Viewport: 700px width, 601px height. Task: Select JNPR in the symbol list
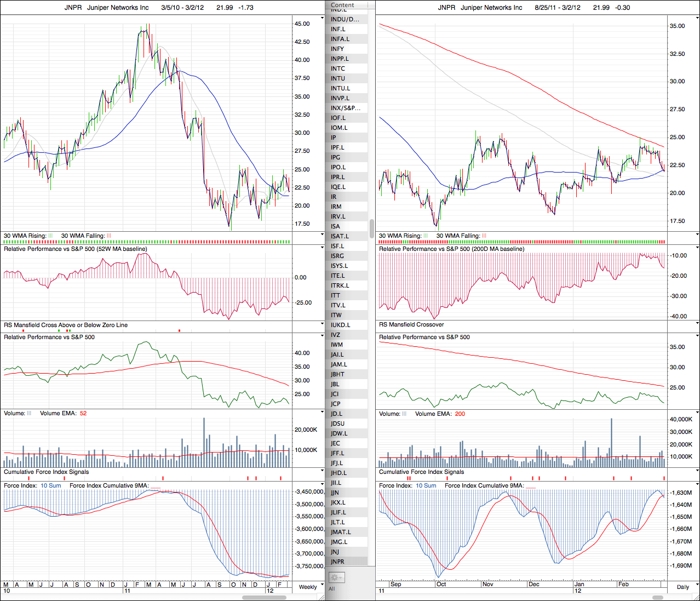click(338, 562)
